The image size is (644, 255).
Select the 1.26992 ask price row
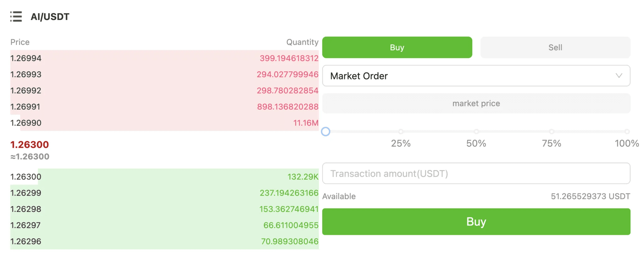coord(164,90)
